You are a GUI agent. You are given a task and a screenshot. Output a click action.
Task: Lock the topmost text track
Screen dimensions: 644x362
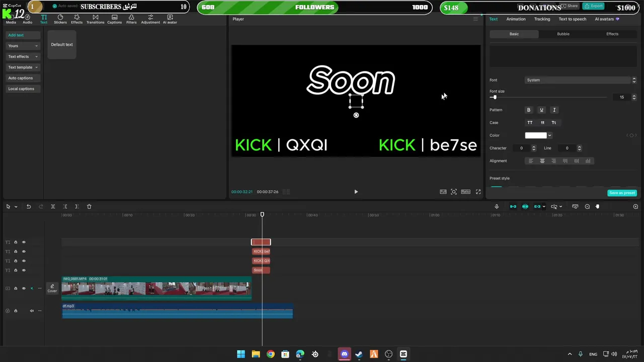[16, 242]
